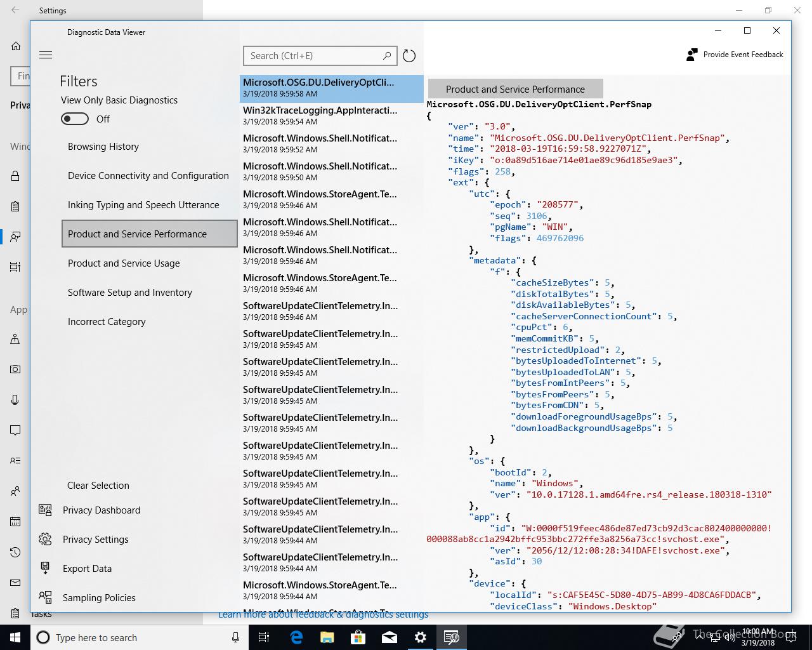
Task: Open Privacy Settings
Action: pyautogui.click(x=96, y=540)
